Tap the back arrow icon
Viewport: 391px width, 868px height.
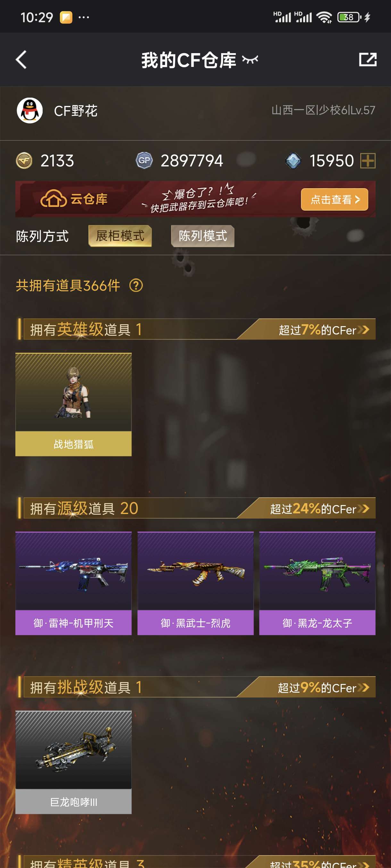click(21, 60)
